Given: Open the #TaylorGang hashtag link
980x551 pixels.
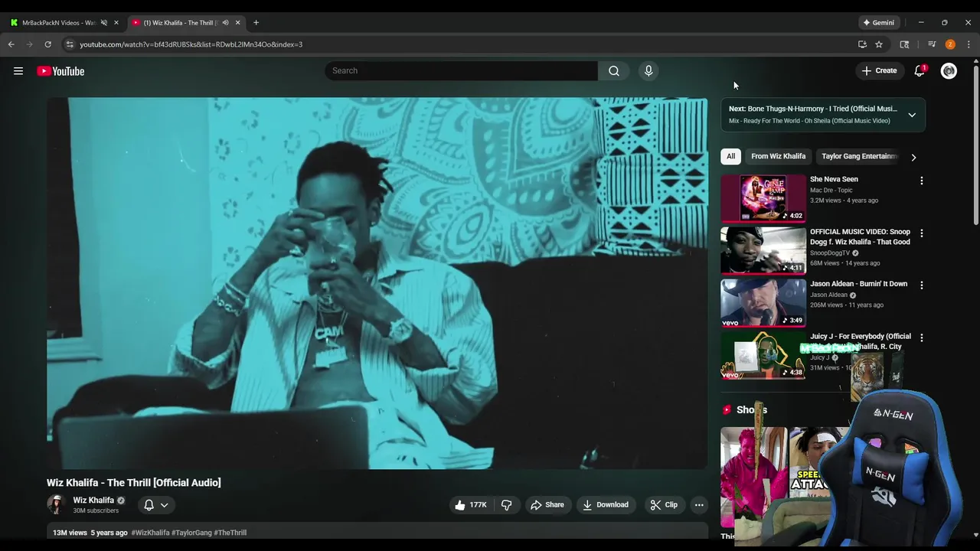Looking at the screenshot, I should 191,533.
